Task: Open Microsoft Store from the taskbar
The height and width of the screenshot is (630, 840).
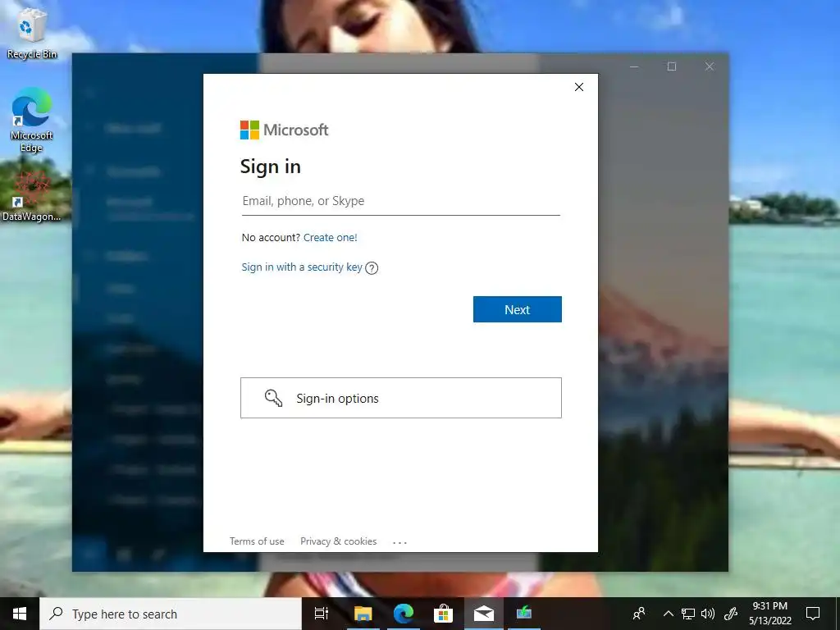Action: [x=444, y=614]
